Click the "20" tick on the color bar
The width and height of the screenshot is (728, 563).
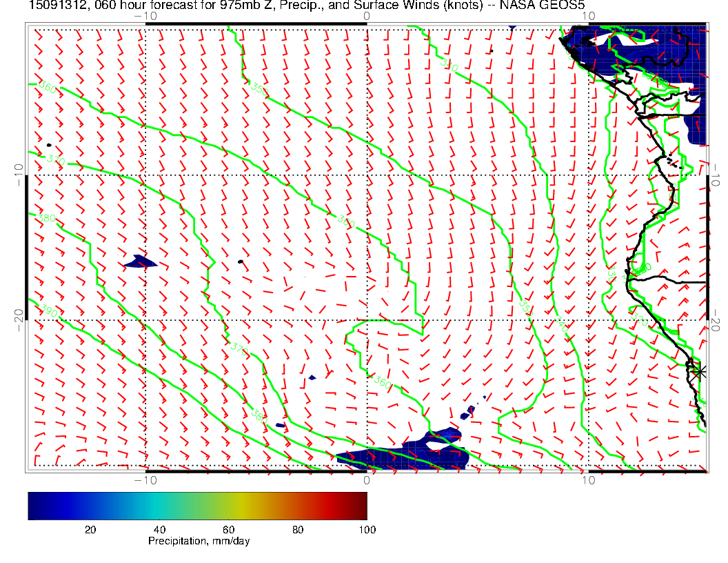[x=90, y=530]
